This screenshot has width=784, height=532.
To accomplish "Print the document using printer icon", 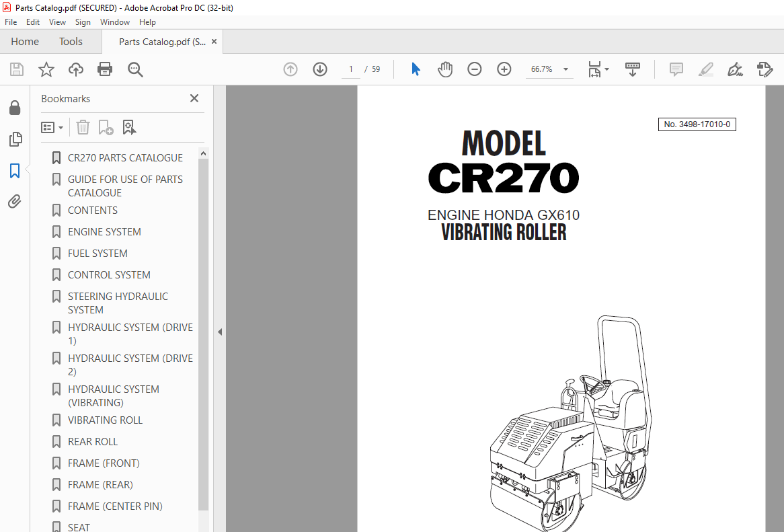I will point(105,69).
